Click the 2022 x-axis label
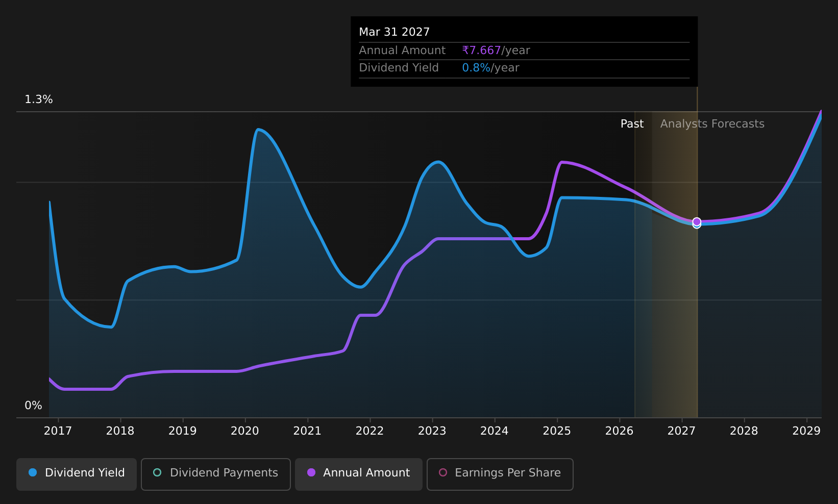 pyautogui.click(x=369, y=431)
